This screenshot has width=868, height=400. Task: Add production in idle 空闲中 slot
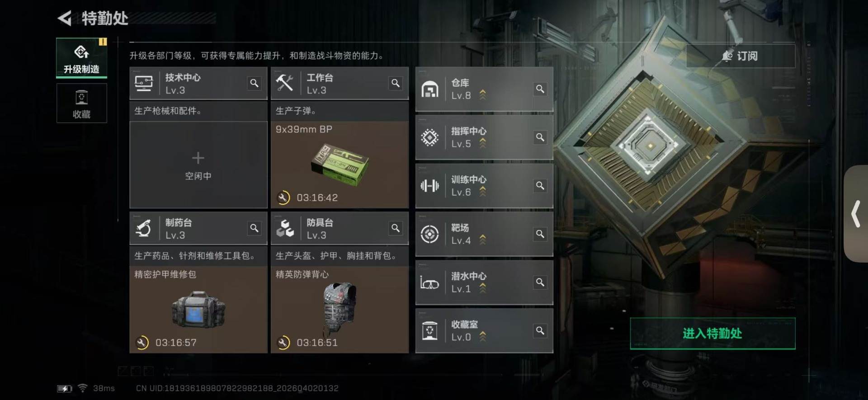[x=198, y=165]
